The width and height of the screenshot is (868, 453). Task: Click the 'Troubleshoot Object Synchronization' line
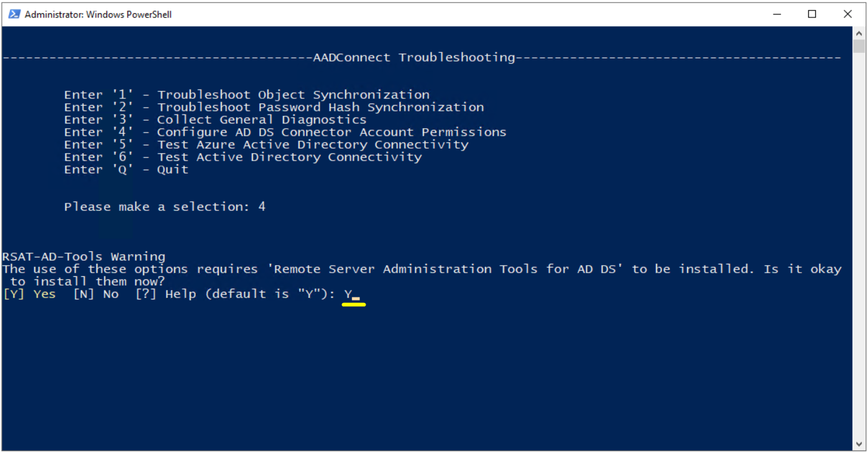(x=247, y=95)
